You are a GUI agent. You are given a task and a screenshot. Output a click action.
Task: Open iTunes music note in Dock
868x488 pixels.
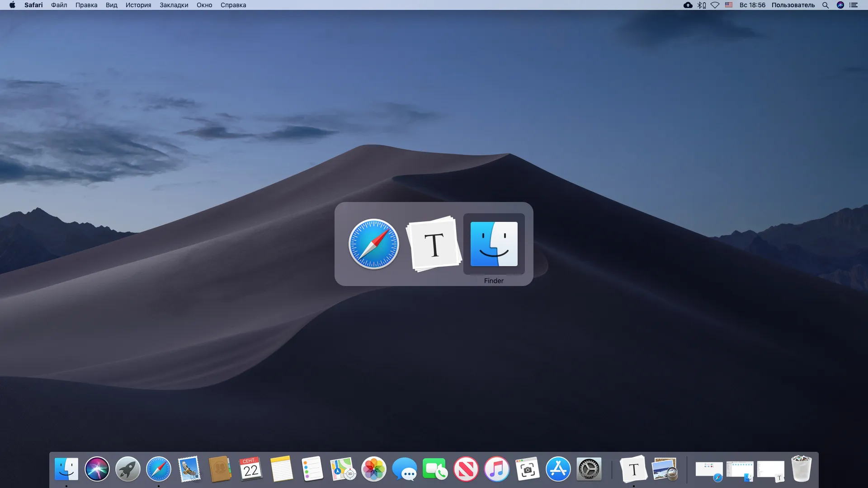[x=497, y=469]
